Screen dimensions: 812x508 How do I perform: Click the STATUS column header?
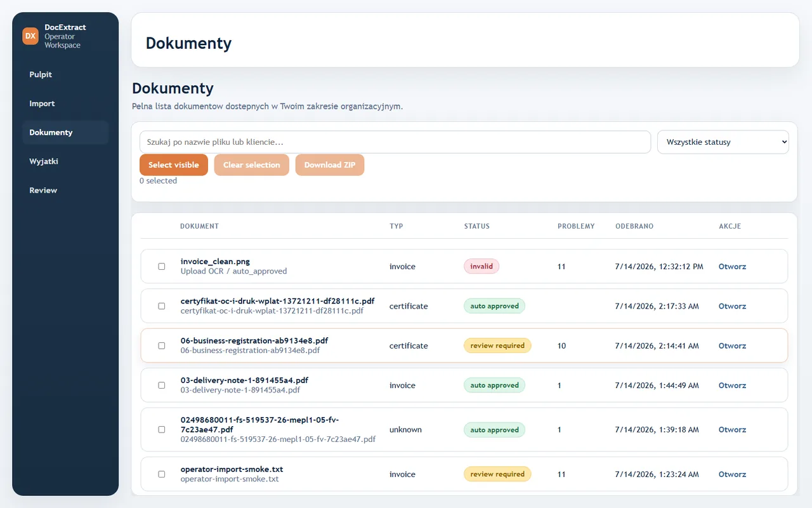click(476, 226)
